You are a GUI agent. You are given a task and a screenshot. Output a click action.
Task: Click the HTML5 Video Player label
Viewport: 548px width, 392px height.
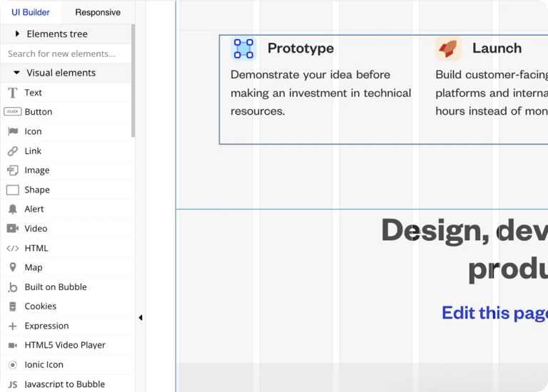[x=65, y=345]
